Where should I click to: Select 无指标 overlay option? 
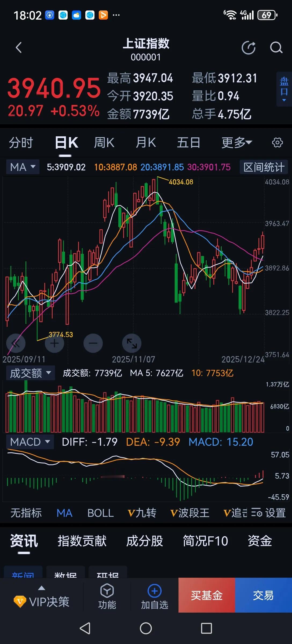[26, 513]
